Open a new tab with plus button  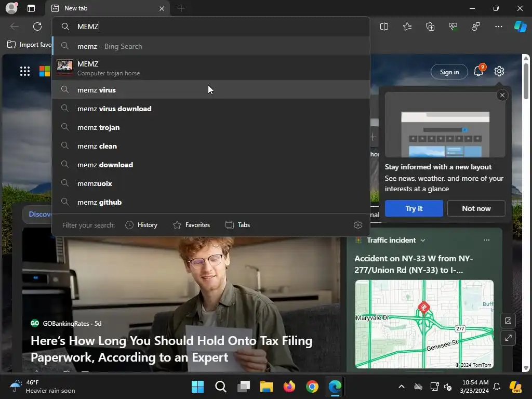[x=181, y=8]
